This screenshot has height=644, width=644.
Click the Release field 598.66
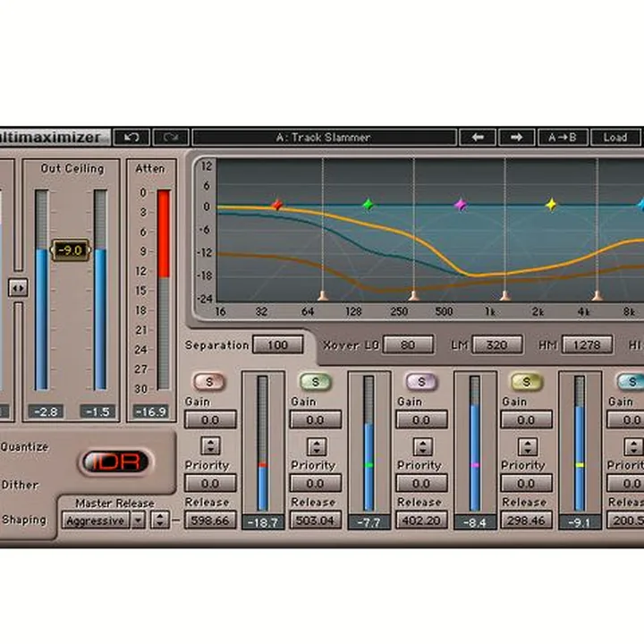[x=210, y=521]
